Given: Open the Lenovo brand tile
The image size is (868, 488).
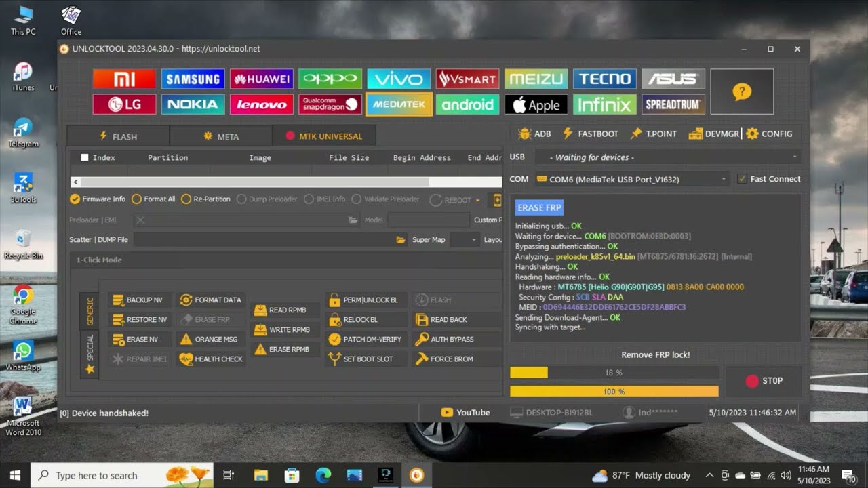Looking at the screenshot, I should tap(261, 104).
